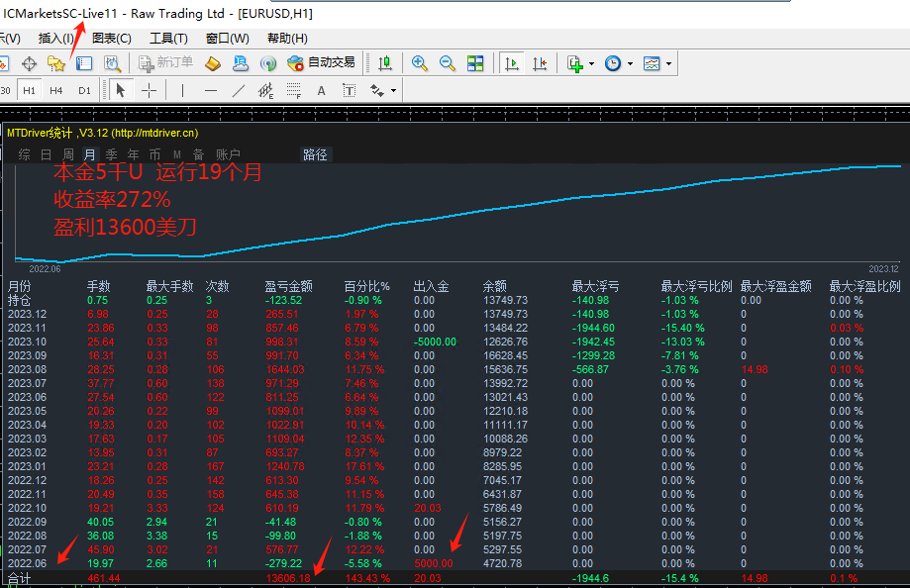Toggle 自动交易 auto trading
This screenshot has width=910, height=588.
(321, 62)
